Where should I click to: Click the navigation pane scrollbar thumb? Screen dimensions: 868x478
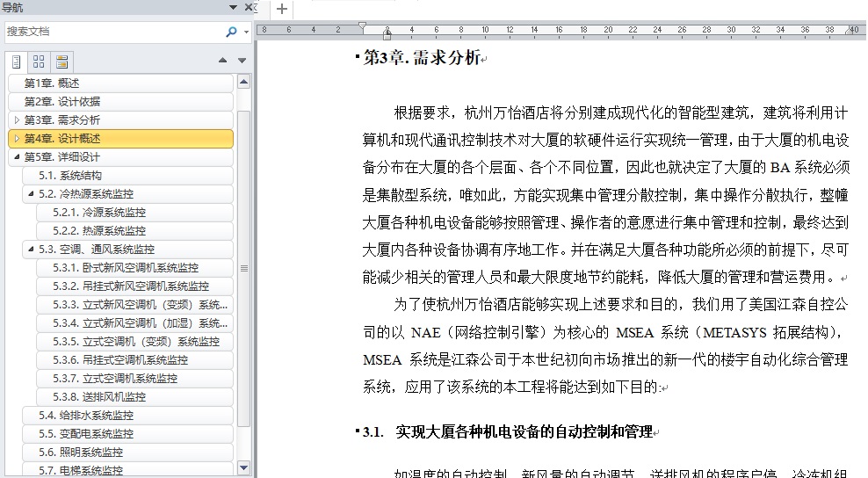[243, 268]
